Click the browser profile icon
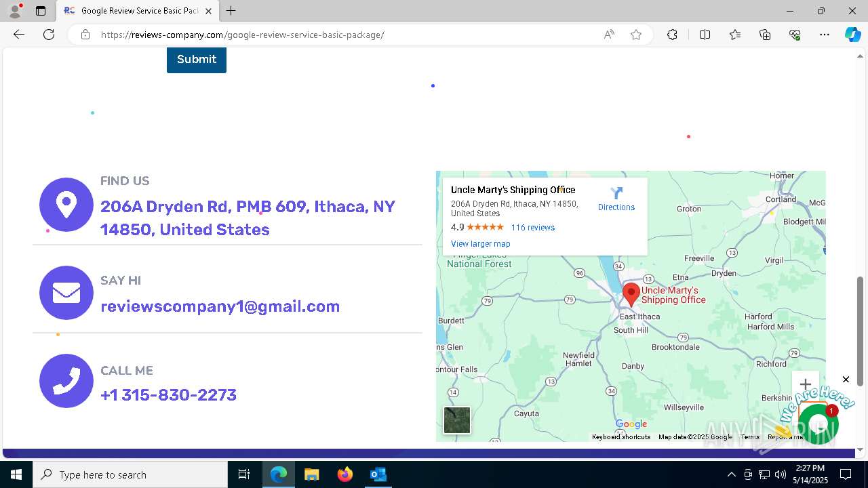This screenshot has height=488, width=868. tap(14, 11)
